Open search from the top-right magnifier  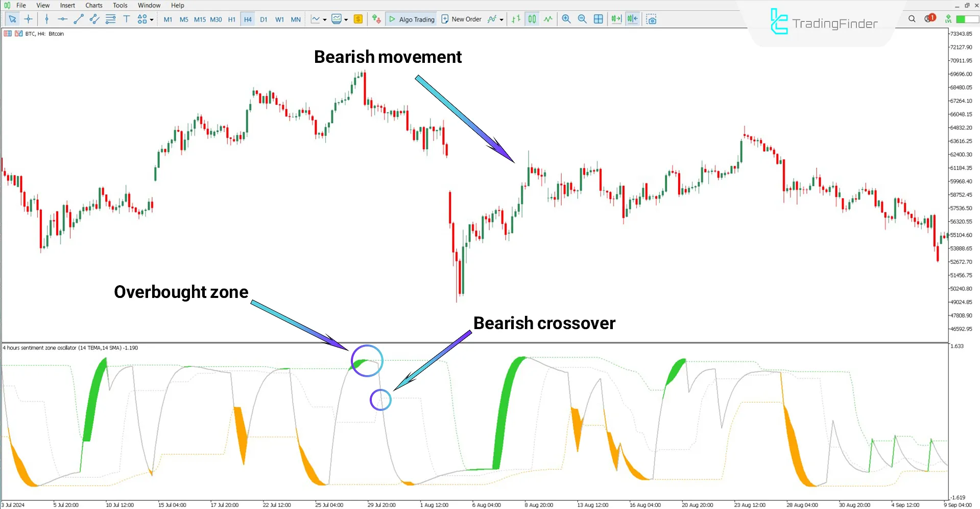pyautogui.click(x=912, y=19)
